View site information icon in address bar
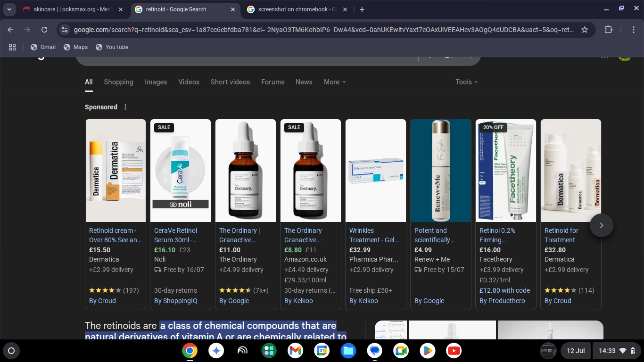This screenshot has height=362, width=644. pos(65,30)
